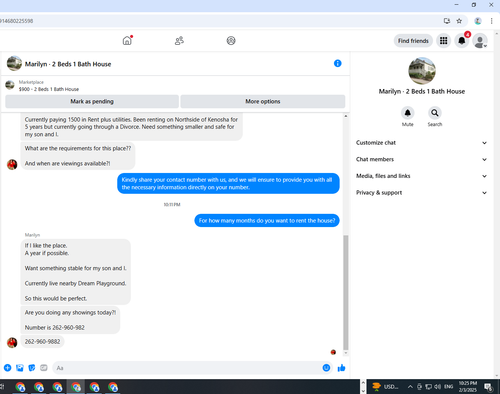Open the Chrome three-dot menu
This screenshot has height=394, width=500.
[491, 21]
